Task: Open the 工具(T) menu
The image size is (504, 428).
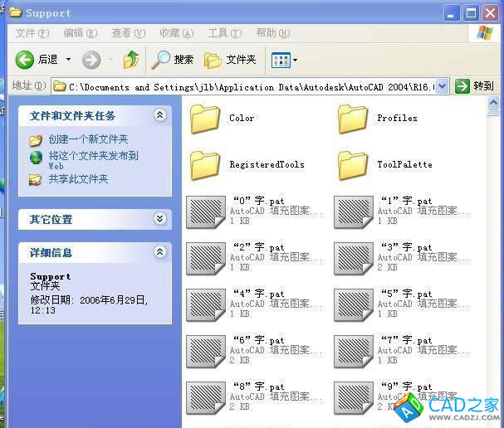Action: pyautogui.click(x=225, y=33)
